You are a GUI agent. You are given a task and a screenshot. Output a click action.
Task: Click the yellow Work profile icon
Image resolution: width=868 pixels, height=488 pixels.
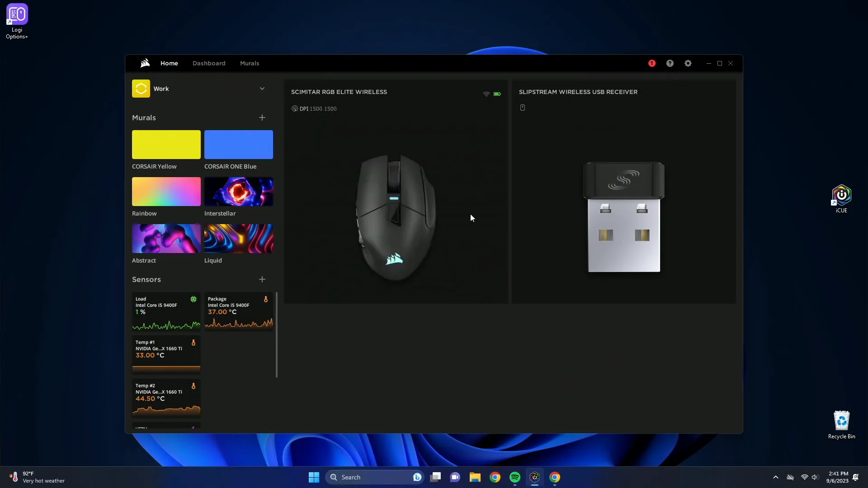coord(141,89)
